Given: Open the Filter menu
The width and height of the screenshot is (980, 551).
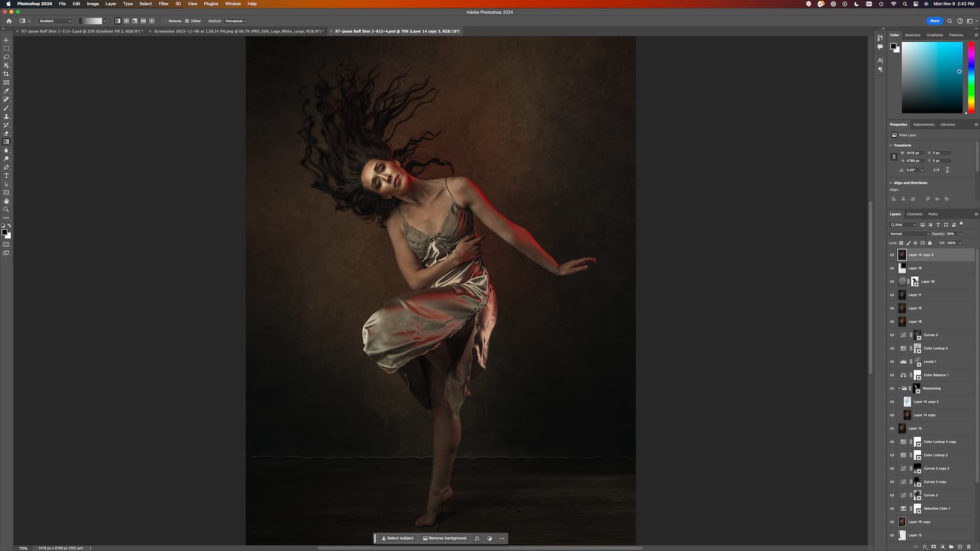Looking at the screenshot, I should [x=163, y=4].
